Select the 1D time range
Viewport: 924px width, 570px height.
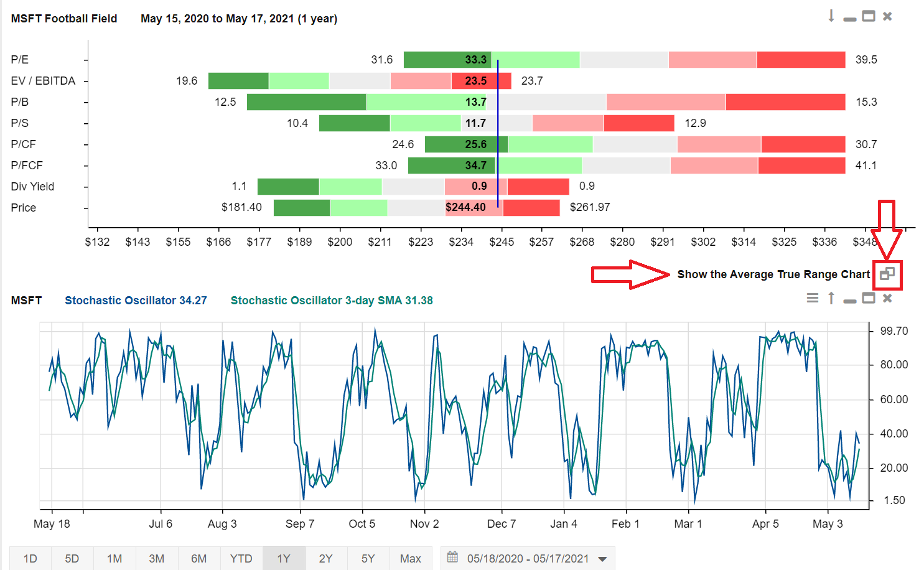coord(30,559)
